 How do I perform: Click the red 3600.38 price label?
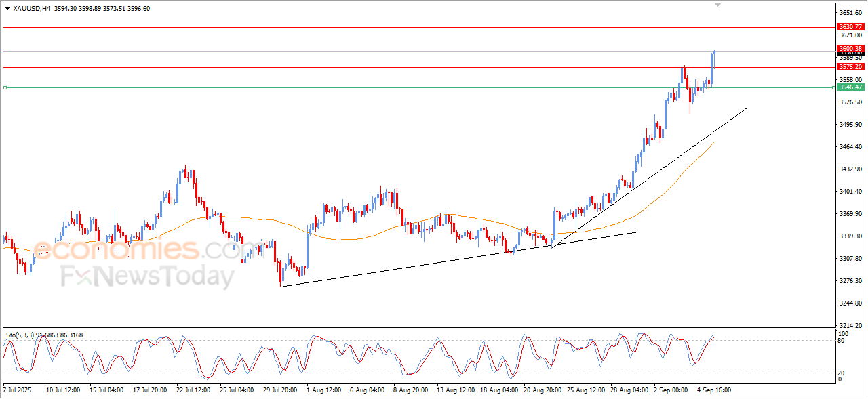(850, 49)
